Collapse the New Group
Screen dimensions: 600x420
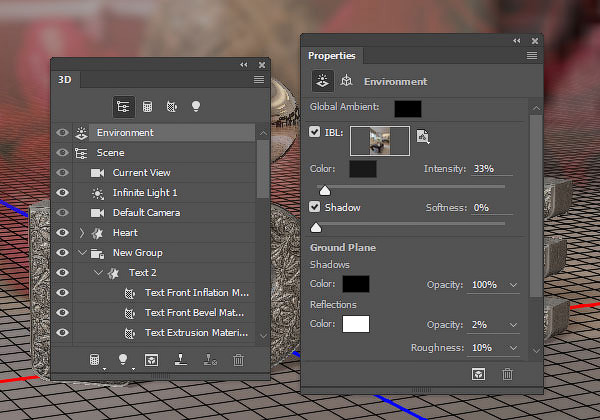[82, 252]
